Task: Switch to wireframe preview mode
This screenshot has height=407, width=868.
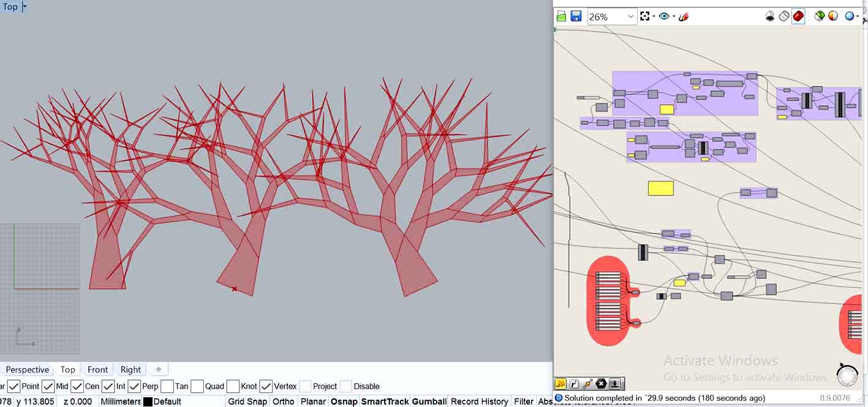Action: click(x=784, y=17)
